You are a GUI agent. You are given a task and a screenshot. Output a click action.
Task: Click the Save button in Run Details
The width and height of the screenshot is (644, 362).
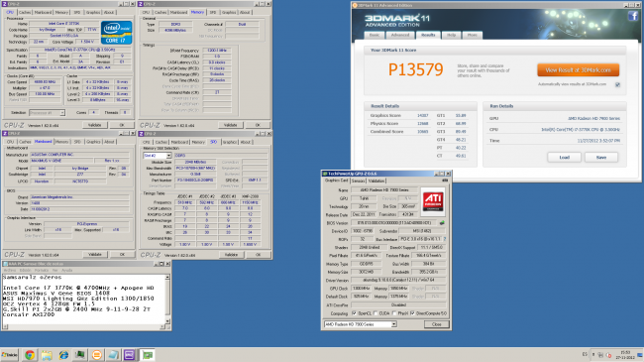(601, 157)
